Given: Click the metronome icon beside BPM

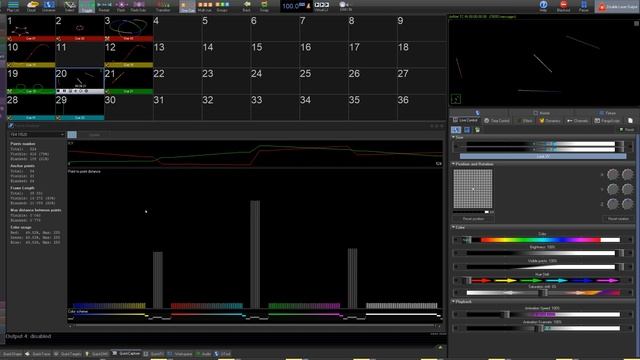Looking at the screenshot, I should (309, 6).
